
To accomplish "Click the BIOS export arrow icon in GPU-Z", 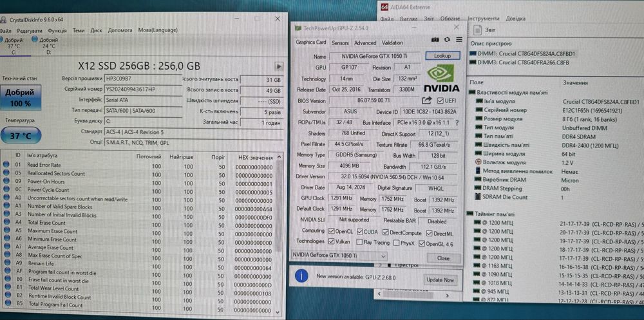I will tap(427, 100).
